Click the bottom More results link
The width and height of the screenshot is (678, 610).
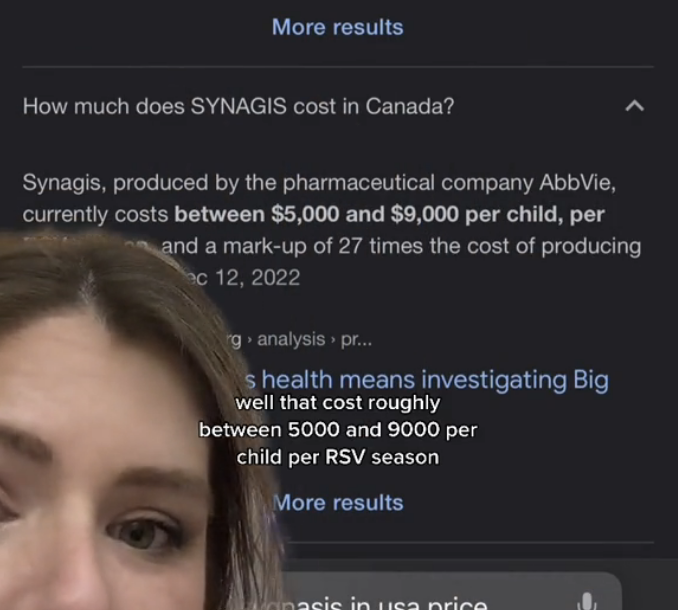(338, 502)
